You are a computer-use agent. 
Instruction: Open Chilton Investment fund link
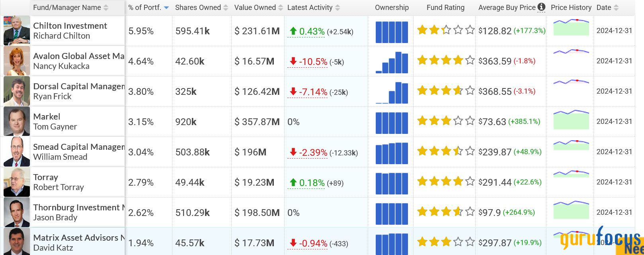point(70,25)
